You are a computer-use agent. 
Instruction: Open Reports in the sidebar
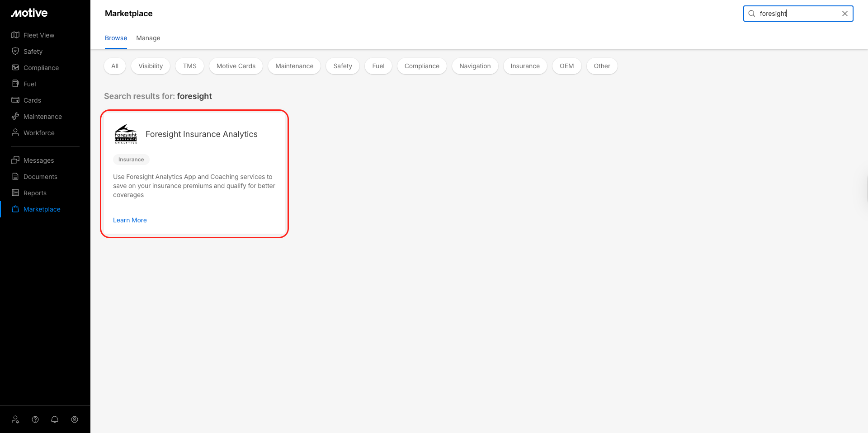click(35, 193)
